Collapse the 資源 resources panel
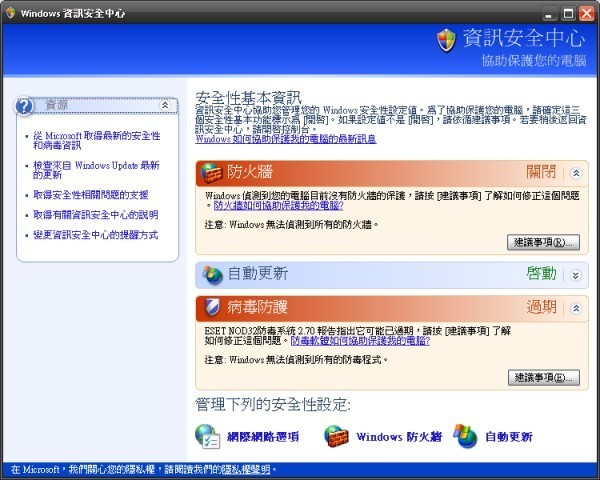Image resolution: width=600 pixels, height=480 pixels. (x=165, y=105)
